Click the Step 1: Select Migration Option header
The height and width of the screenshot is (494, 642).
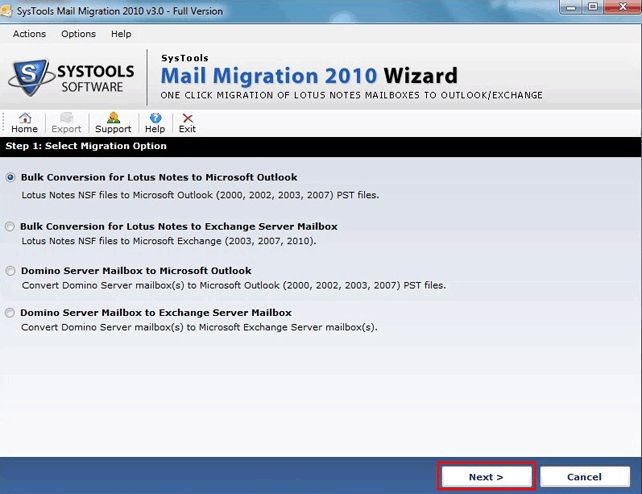[x=86, y=146]
